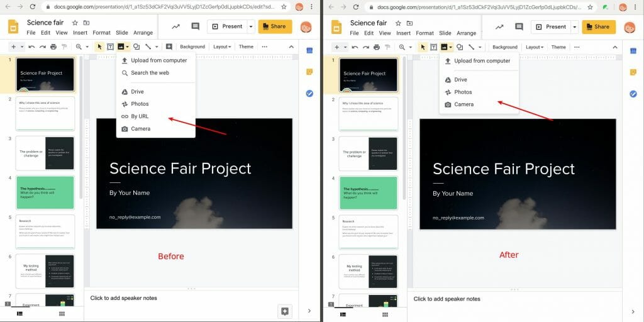The width and height of the screenshot is (644, 322).
Task: Click the Present button in After screenshot
Action: [551, 26]
